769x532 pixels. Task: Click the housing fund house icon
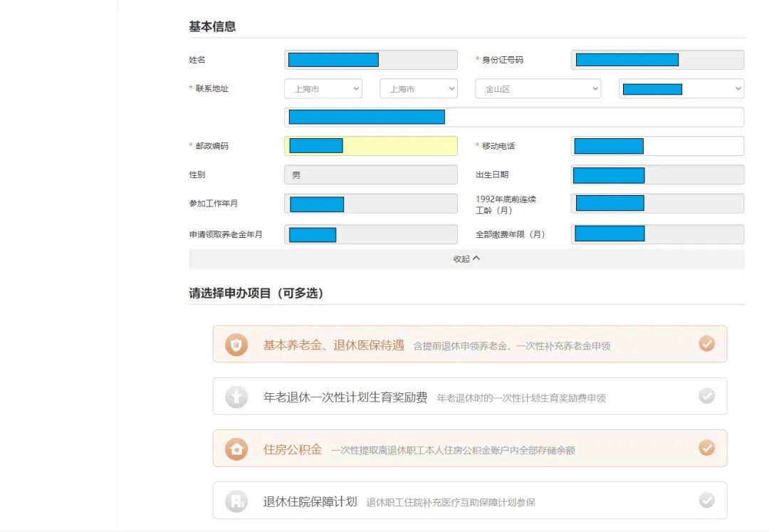point(236,449)
